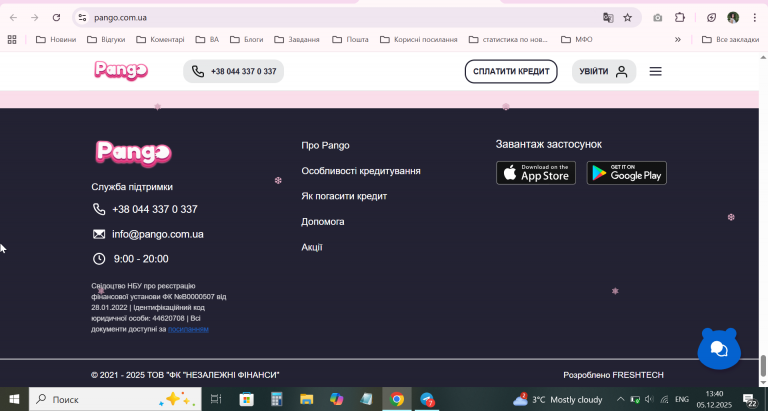The height and width of the screenshot is (411, 768).
Task: Open the Допомога footer link
Action: click(x=323, y=221)
